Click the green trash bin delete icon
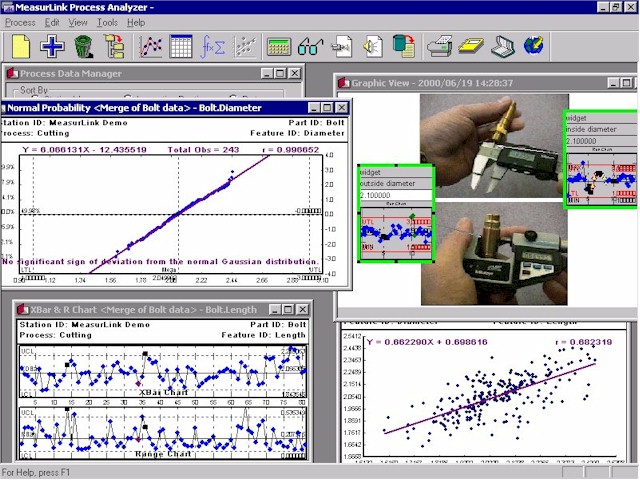This screenshot has width=640, height=480. [x=83, y=45]
